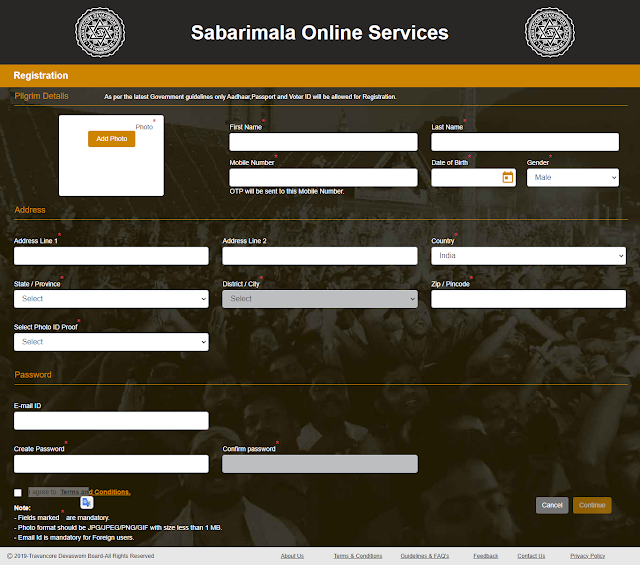Click the Cancel button
The width and height of the screenshot is (640, 565).
coord(552,505)
